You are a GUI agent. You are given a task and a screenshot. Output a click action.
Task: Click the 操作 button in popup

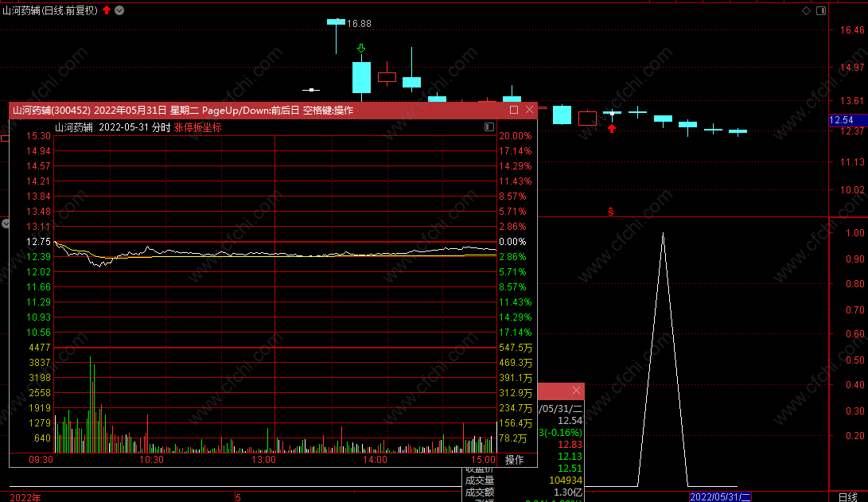(x=514, y=460)
